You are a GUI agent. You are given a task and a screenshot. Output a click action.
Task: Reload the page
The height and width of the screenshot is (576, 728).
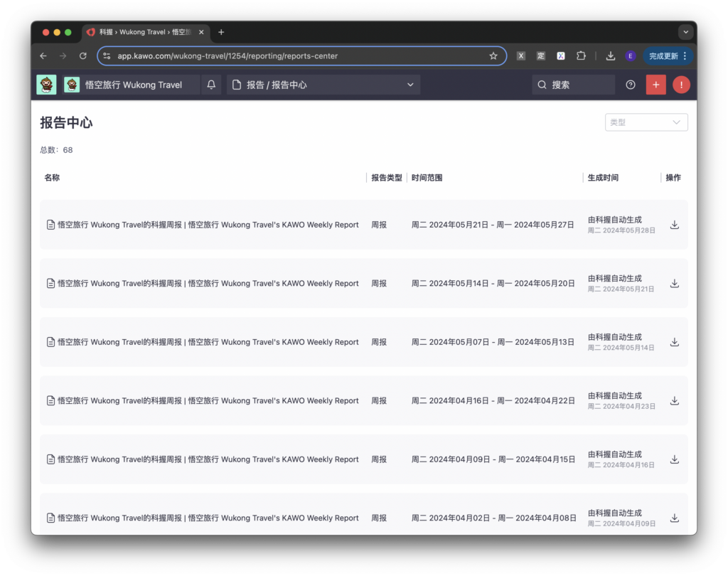pyautogui.click(x=83, y=55)
